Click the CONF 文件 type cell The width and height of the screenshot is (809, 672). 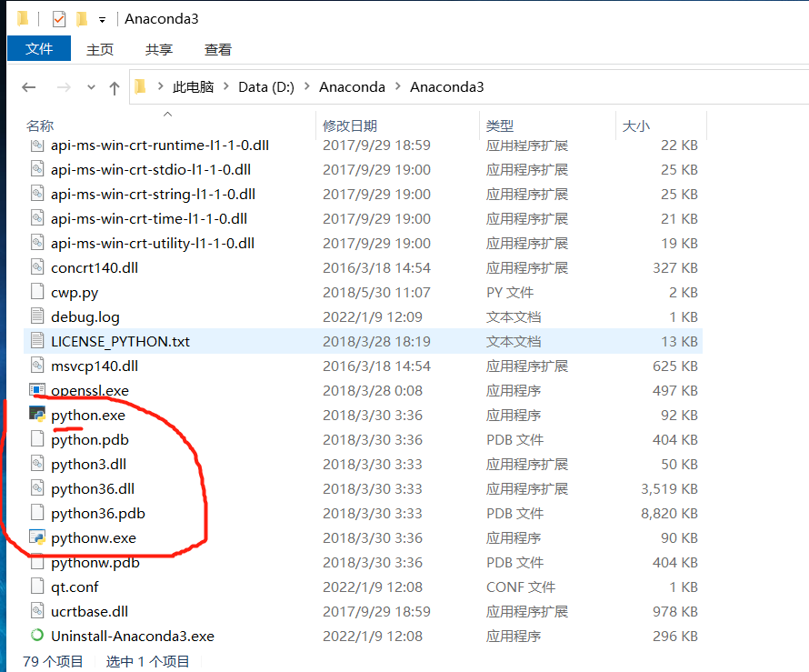tap(521, 587)
